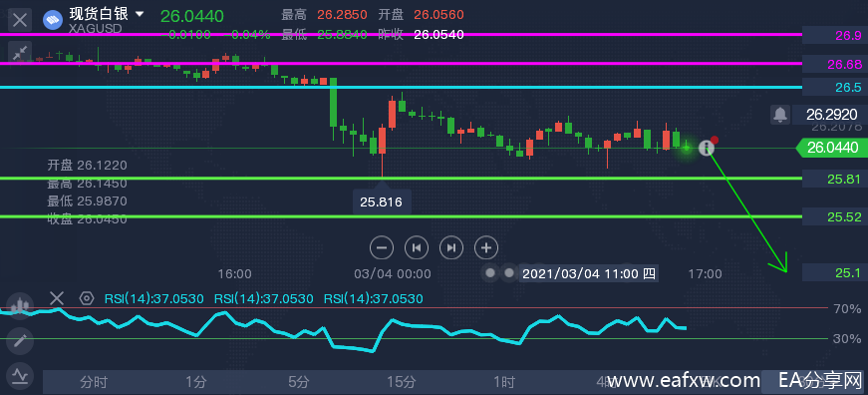Click the 03/04 00:00 time axis label
Viewport: 868px width, 395px height.
(393, 273)
